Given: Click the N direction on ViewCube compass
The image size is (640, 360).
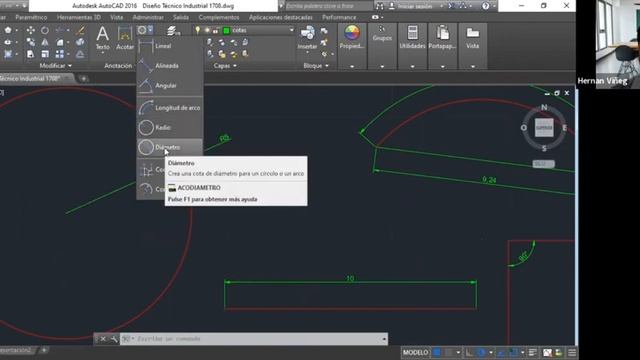Looking at the screenshot, I should coord(544,107).
